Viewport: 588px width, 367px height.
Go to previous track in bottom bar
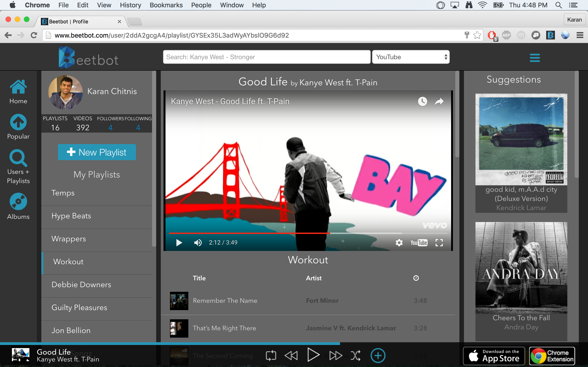tap(291, 356)
